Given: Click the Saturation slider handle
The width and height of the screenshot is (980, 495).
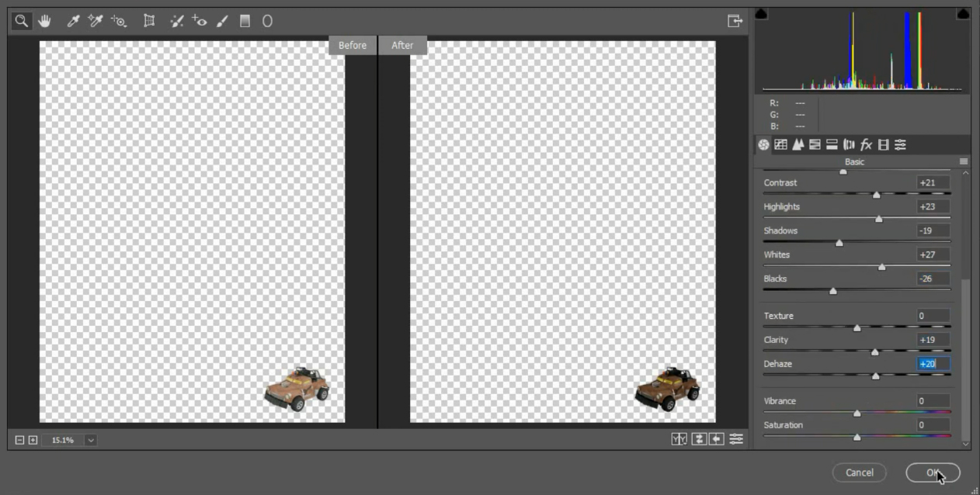Looking at the screenshot, I should point(857,438).
